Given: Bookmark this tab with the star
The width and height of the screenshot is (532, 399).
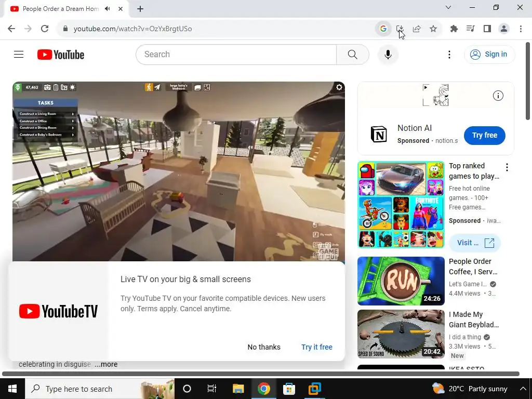Looking at the screenshot, I should point(433,29).
